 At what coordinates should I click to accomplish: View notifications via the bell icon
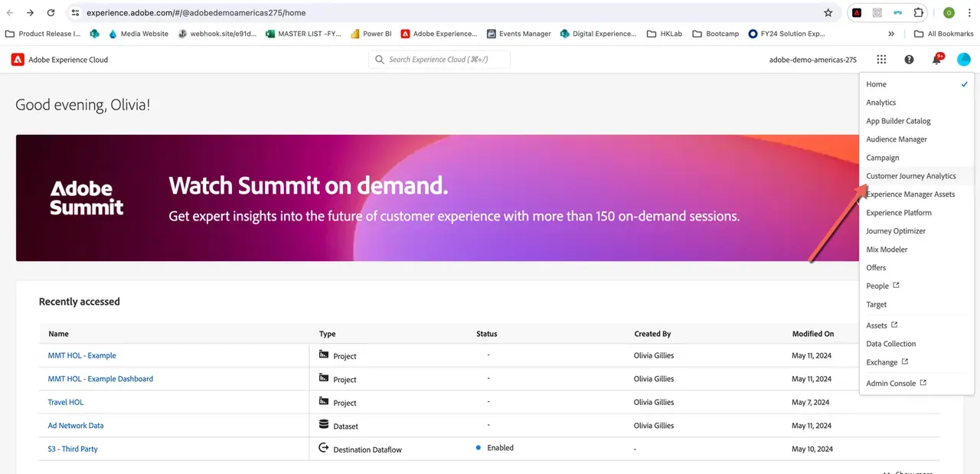click(936, 60)
